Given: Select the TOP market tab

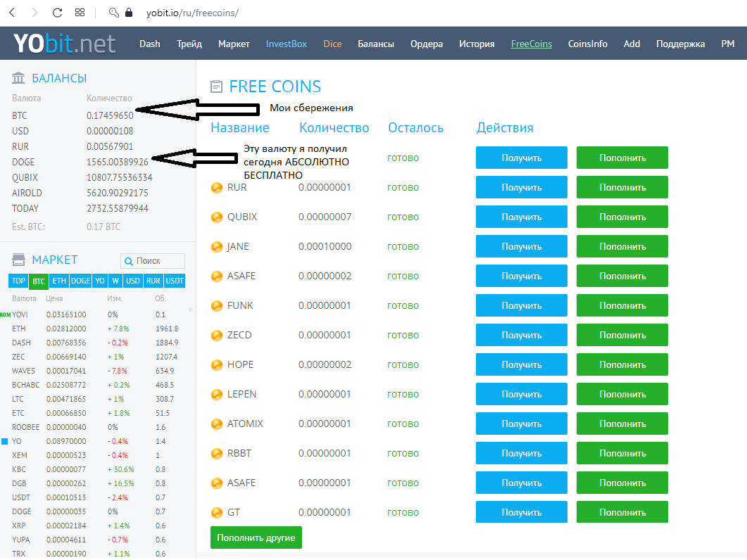Looking at the screenshot, I should [x=18, y=281].
